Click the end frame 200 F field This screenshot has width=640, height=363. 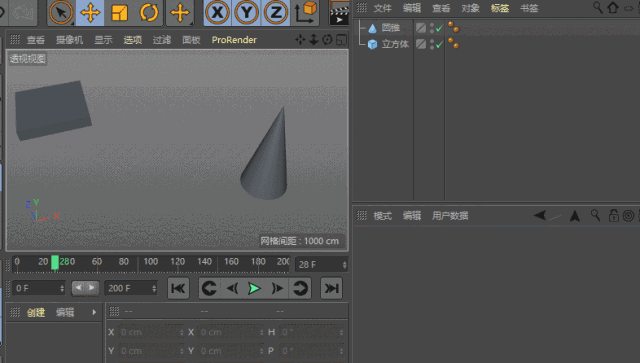coord(131,288)
